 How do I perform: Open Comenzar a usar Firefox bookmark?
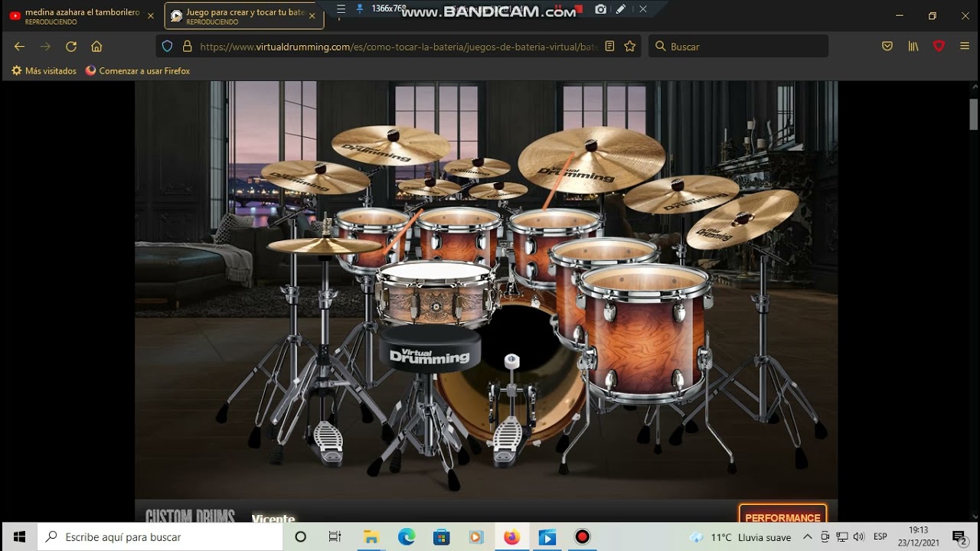click(138, 71)
